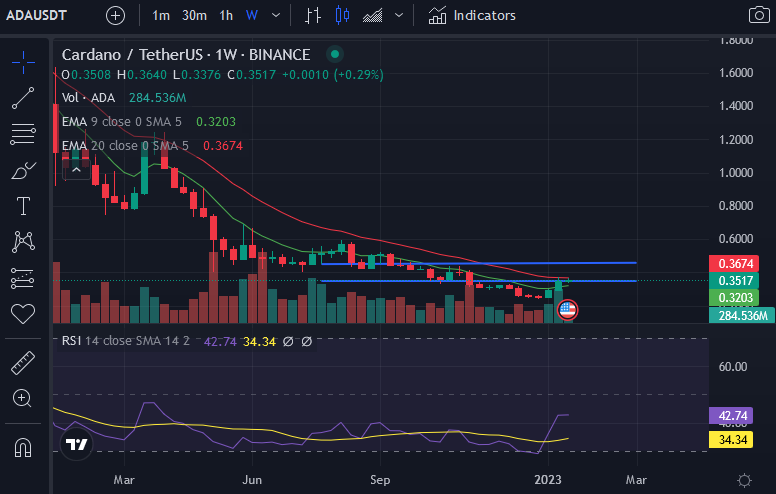Click the red 0.3674 price label
Viewport: 776px width, 494px height.
click(x=734, y=263)
